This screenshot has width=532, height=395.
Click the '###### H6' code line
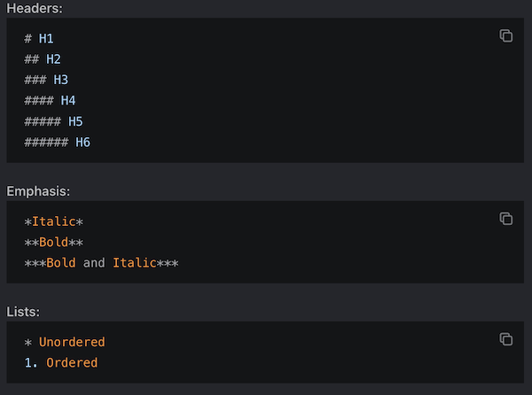point(57,141)
